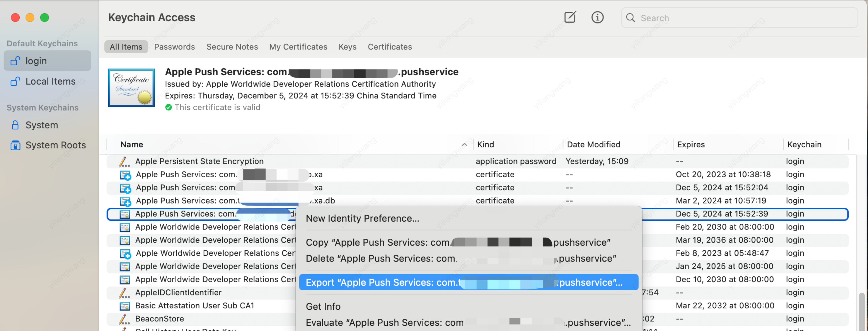868x331 pixels.
Task: Open System Roots keychain in sidebar
Action: tap(55, 145)
